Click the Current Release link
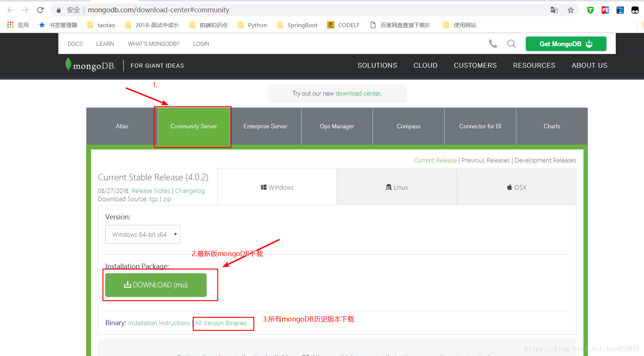644x356 pixels. [x=435, y=161]
